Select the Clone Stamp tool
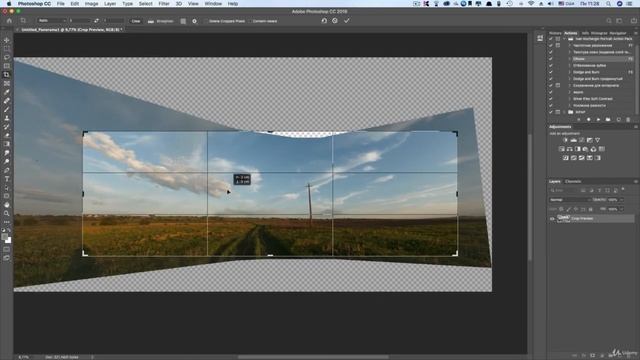 [x=7, y=118]
